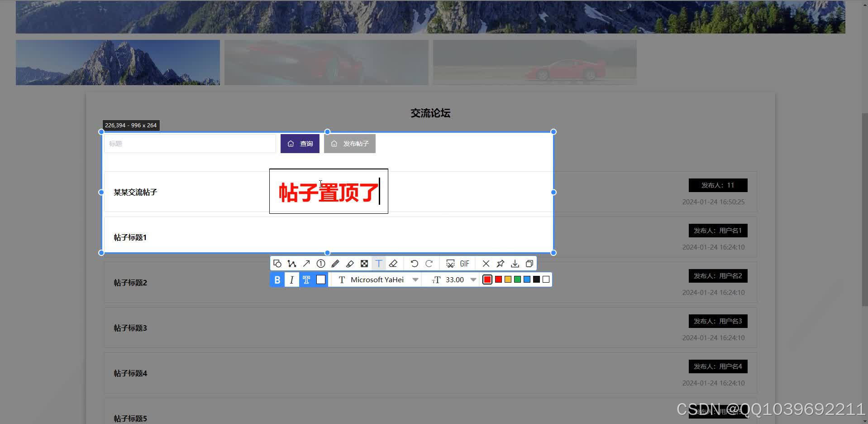868x424 pixels.
Task: Undo the last annotation
Action: (415, 263)
